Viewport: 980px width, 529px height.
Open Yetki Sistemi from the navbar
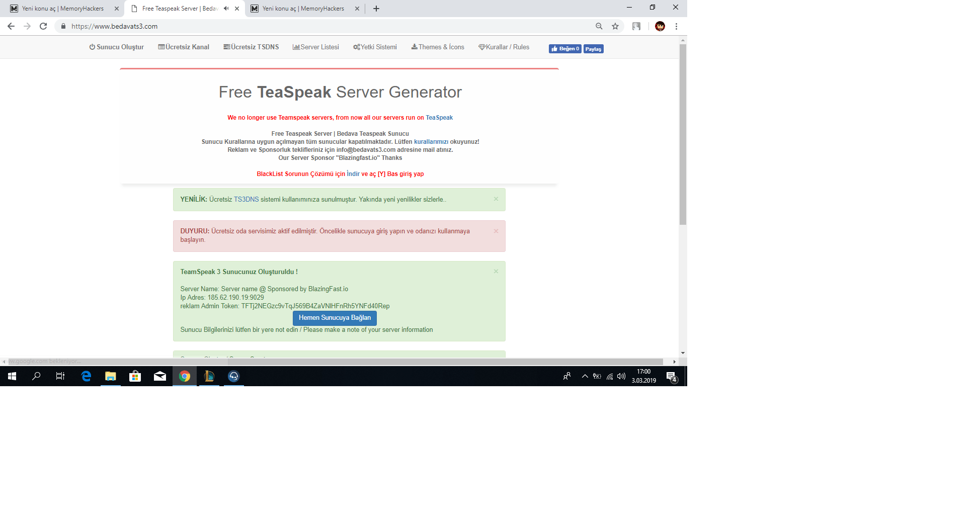pyautogui.click(x=375, y=47)
